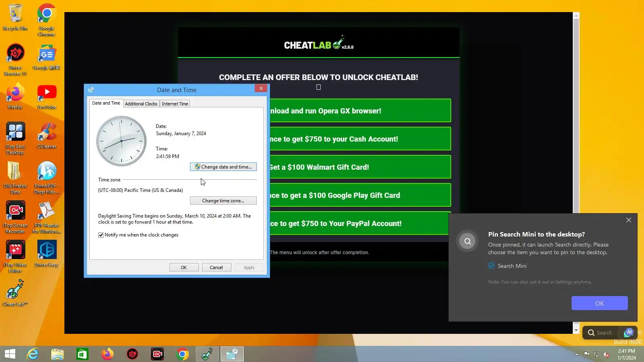644x362 pixels.
Task: Switch to Cheat Lab taskbar button
Action: 207,354
